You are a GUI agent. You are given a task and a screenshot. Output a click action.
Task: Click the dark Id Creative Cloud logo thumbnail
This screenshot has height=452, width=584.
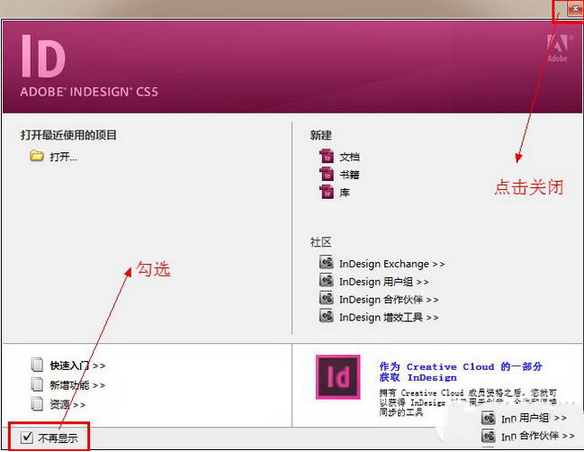coord(338,377)
